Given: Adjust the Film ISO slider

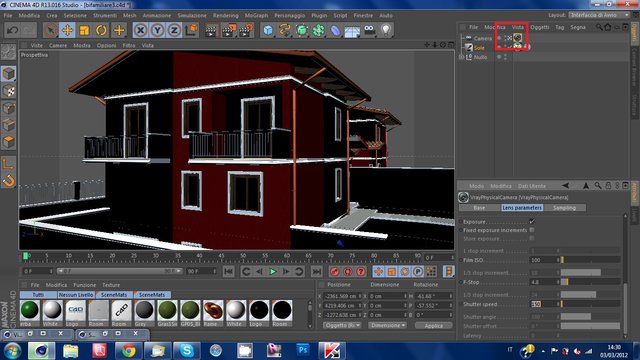Looking at the screenshot, I should point(590,260).
